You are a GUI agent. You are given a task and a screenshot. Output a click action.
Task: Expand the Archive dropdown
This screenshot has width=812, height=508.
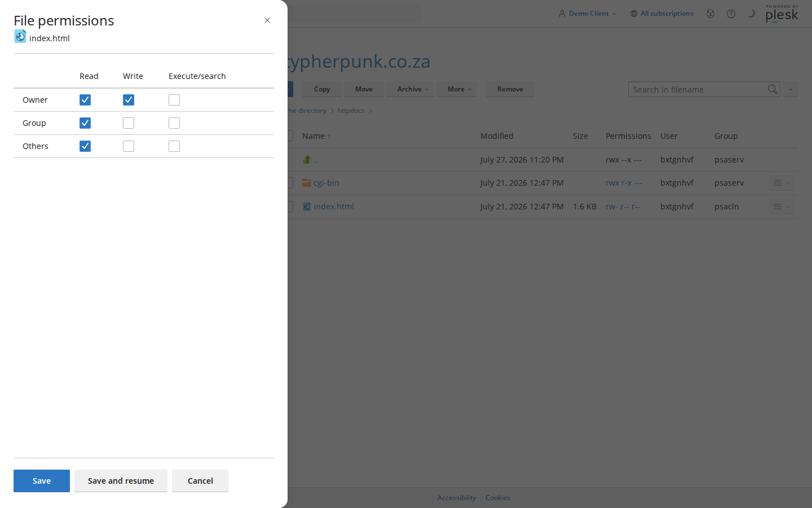[x=412, y=89]
